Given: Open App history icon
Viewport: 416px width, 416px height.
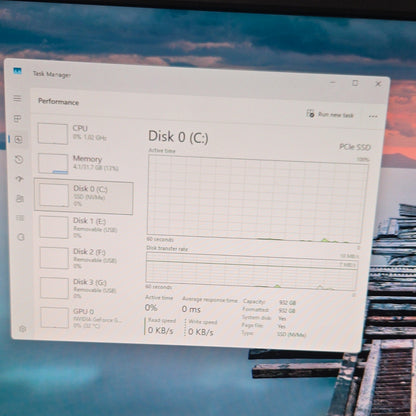Looking at the screenshot, I should [19, 159].
